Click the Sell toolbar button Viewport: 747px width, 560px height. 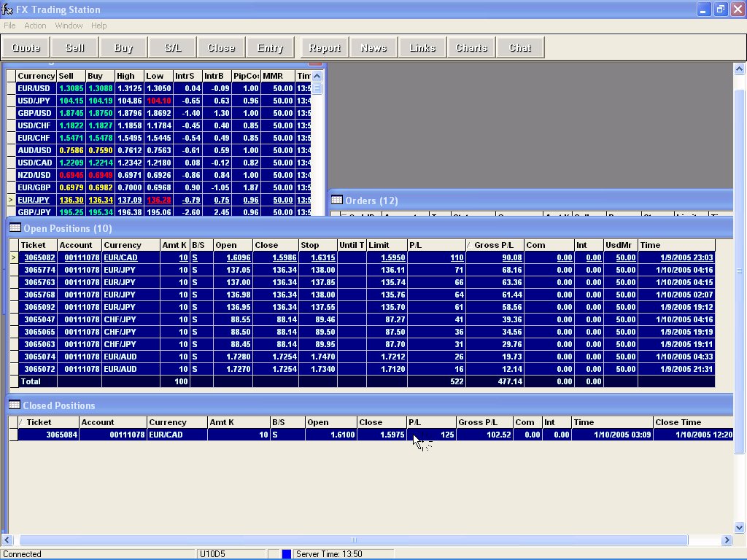(x=75, y=47)
